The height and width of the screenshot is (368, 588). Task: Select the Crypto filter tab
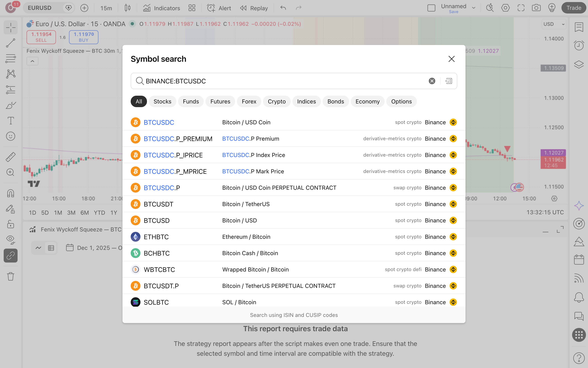click(276, 101)
